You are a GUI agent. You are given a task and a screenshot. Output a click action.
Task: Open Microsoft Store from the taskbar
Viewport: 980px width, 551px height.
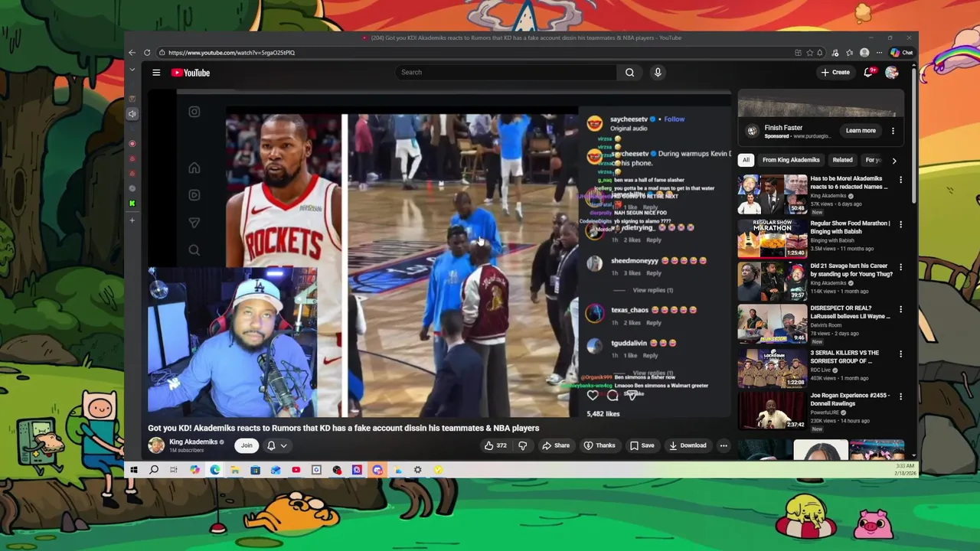point(255,470)
